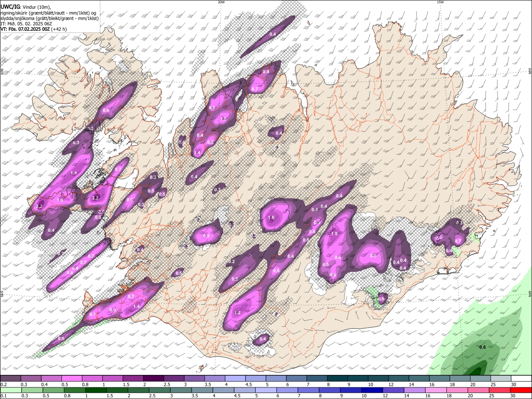Click the "0.2" label in the snow legend
This screenshot has height=399, width=532.
(x=4, y=384)
